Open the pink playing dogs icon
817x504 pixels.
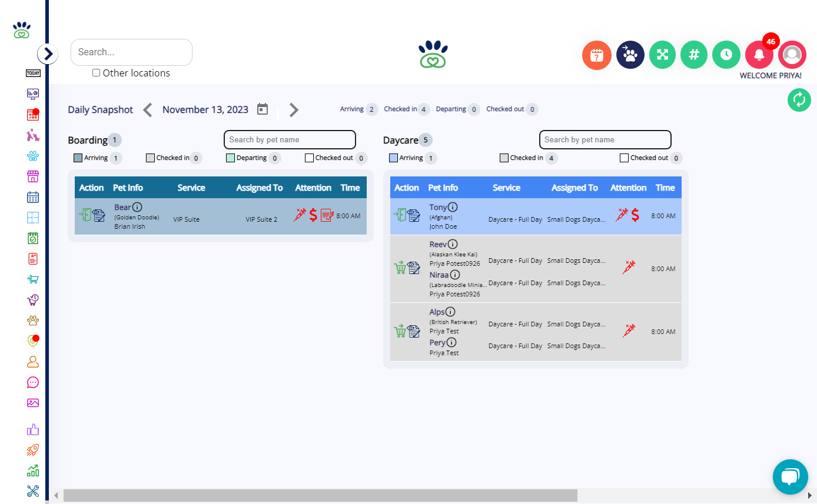[x=33, y=135]
